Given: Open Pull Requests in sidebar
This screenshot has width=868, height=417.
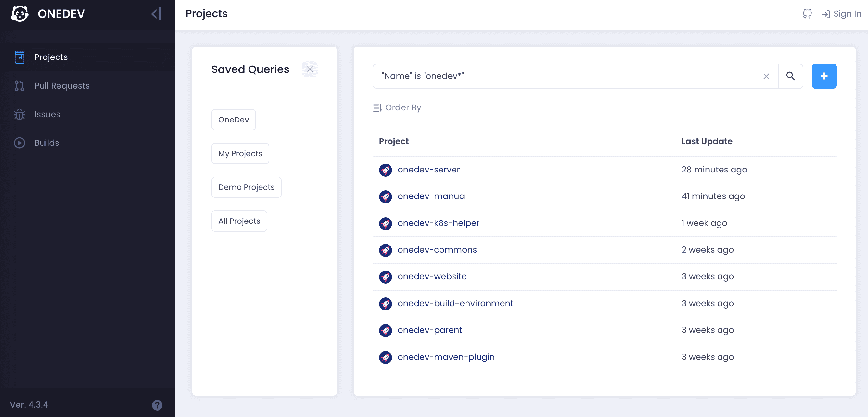Looking at the screenshot, I should pyautogui.click(x=62, y=85).
